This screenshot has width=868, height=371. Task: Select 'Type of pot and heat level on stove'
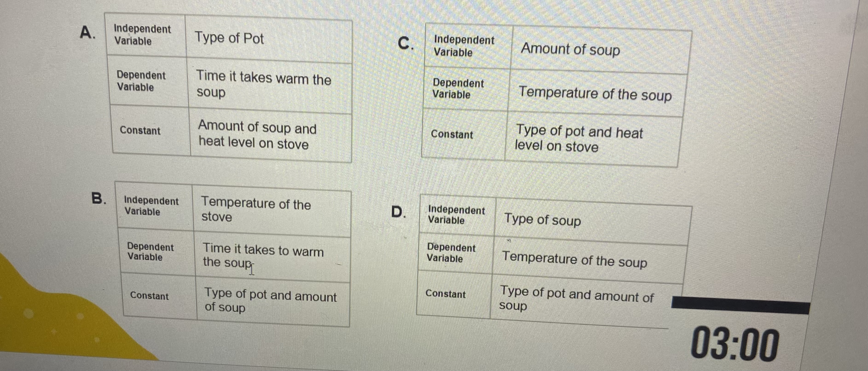579,138
